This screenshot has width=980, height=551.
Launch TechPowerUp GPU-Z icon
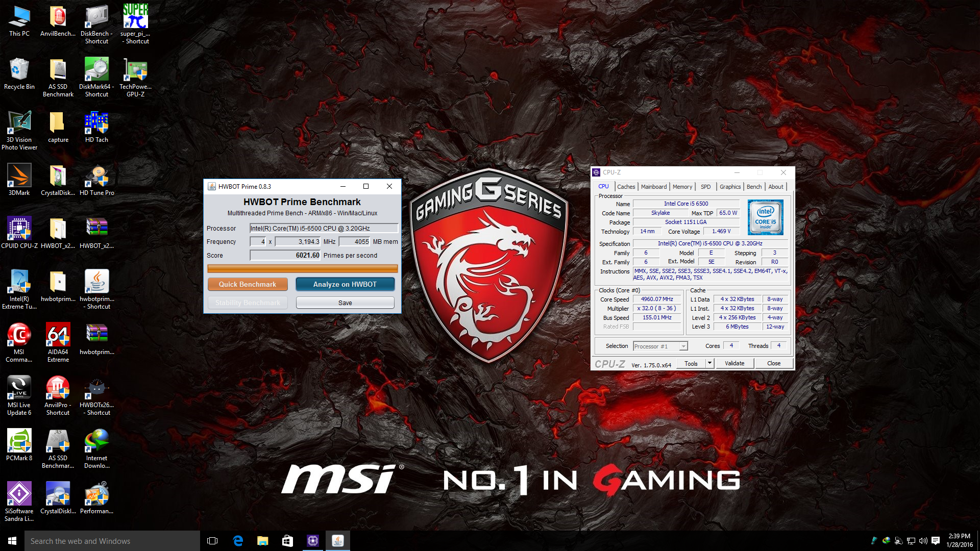tap(135, 78)
